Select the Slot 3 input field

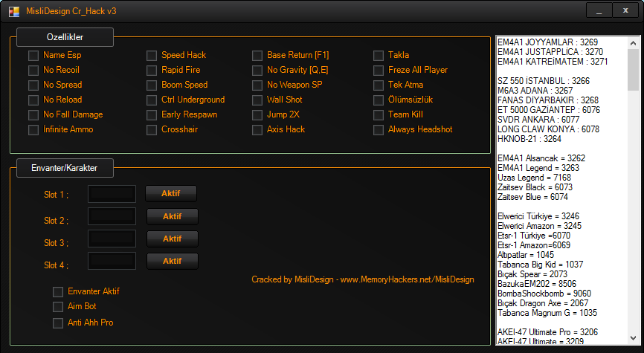[x=112, y=239]
